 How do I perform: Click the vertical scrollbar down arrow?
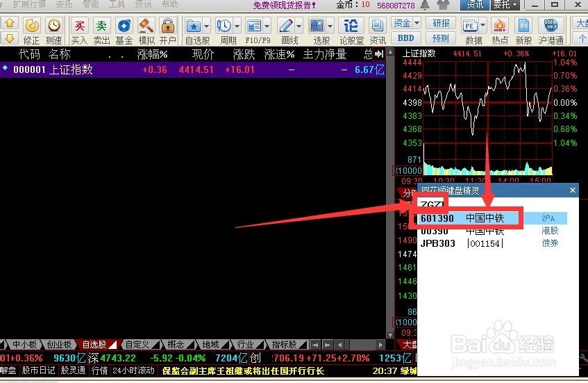(390, 335)
